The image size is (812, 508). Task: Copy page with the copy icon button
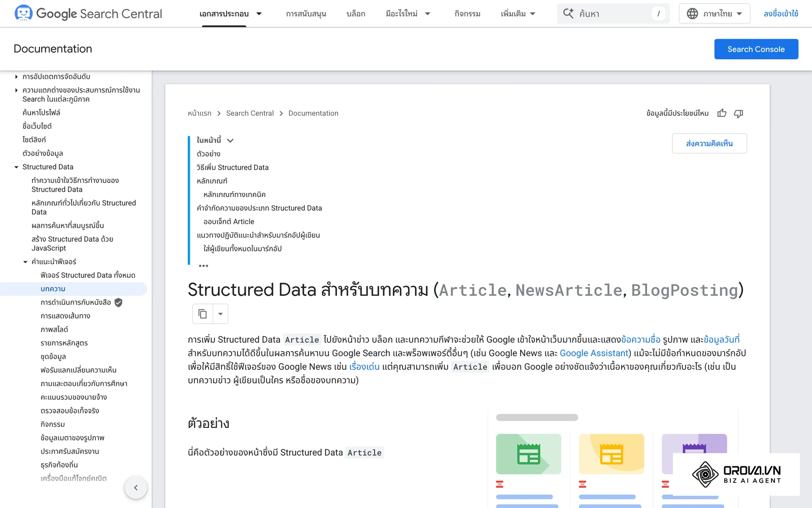pos(202,314)
